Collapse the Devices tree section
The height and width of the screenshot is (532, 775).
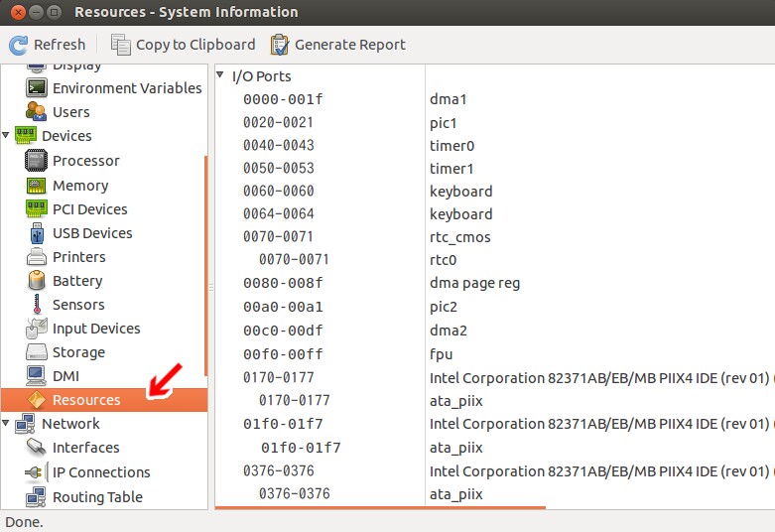[x=8, y=136]
